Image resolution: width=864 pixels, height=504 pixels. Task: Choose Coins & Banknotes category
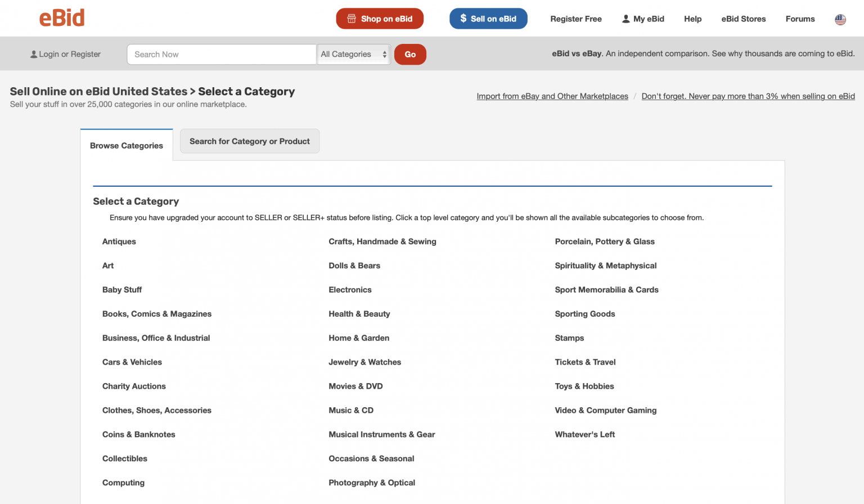[139, 435]
